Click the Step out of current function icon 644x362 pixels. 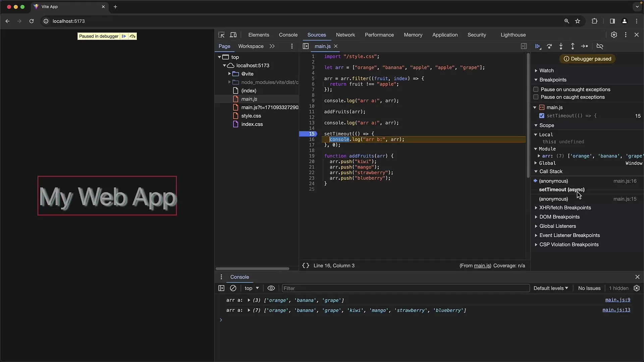(572, 46)
